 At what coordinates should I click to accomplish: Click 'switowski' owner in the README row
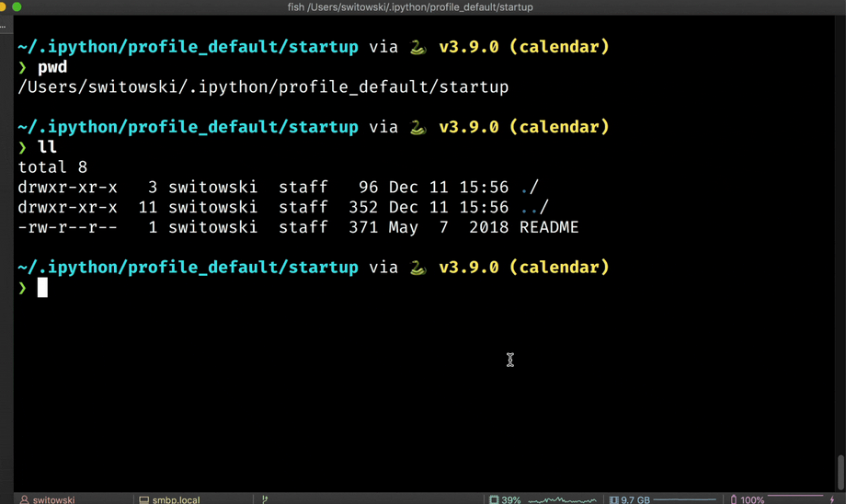click(213, 227)
